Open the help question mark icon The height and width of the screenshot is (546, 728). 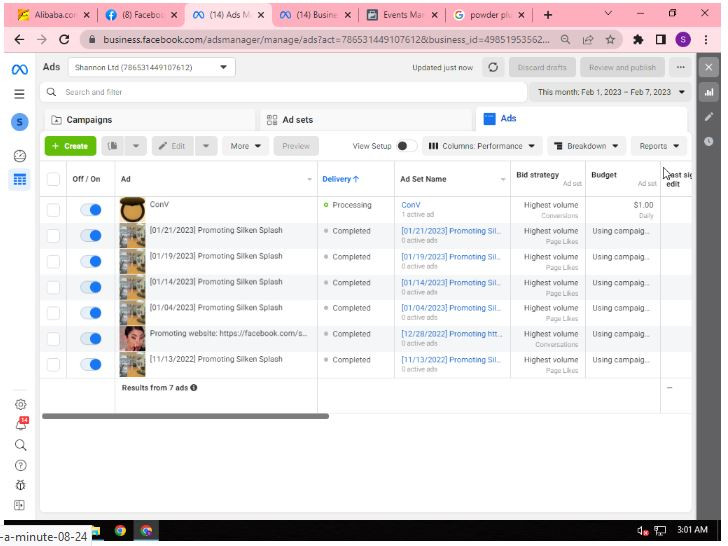tap(20, 465)
